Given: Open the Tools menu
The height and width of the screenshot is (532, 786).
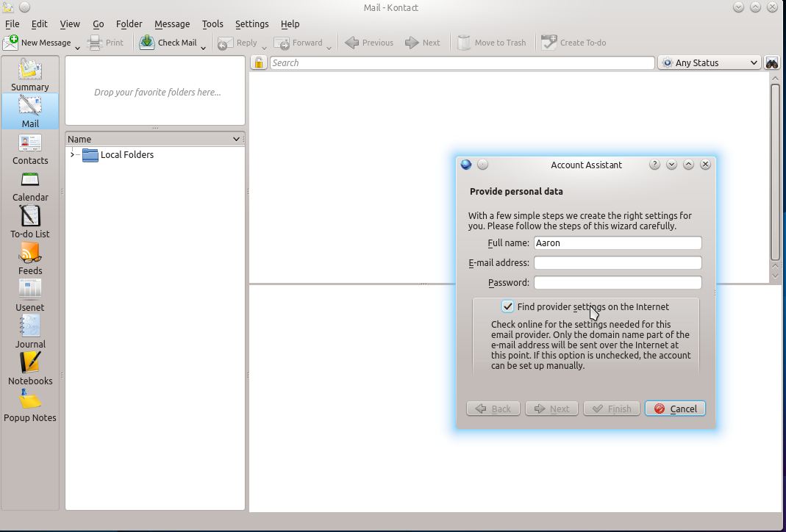Looking at the screenshot, I should coord(212,24).
